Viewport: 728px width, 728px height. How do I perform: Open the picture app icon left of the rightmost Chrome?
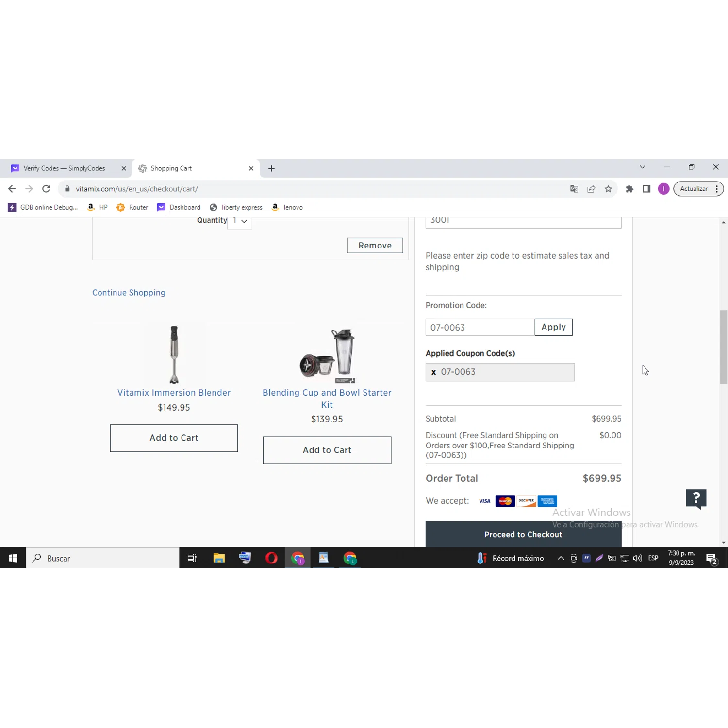(x=324, y=558)
